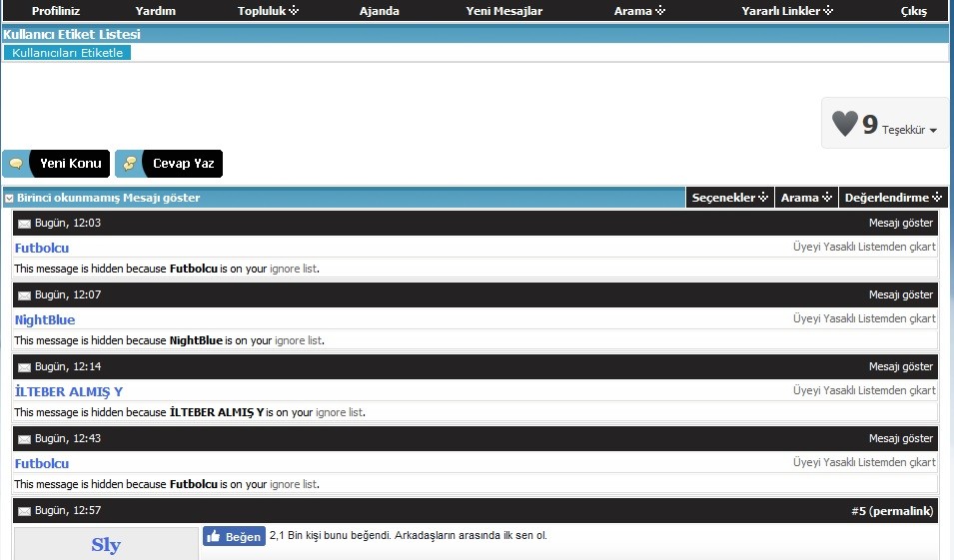Click the heart icon next to 9 Teşekkür

click(844, 124)
